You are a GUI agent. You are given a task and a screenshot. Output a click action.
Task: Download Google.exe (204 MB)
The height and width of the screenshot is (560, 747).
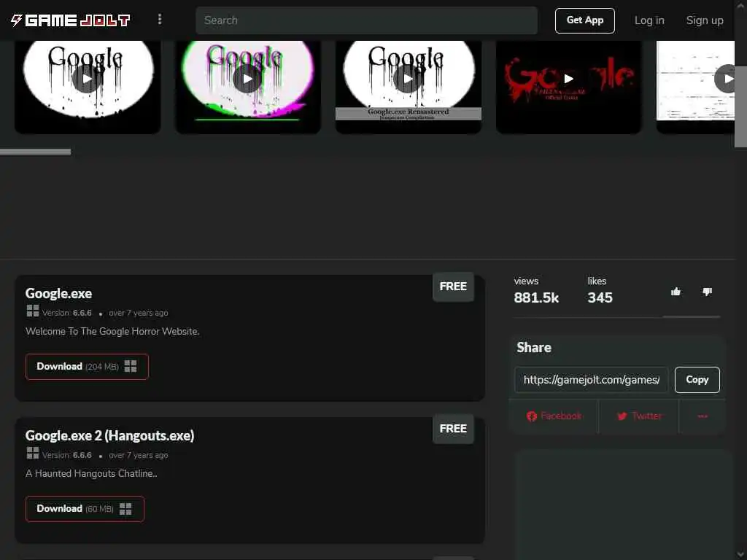click(x=88, y=367)
